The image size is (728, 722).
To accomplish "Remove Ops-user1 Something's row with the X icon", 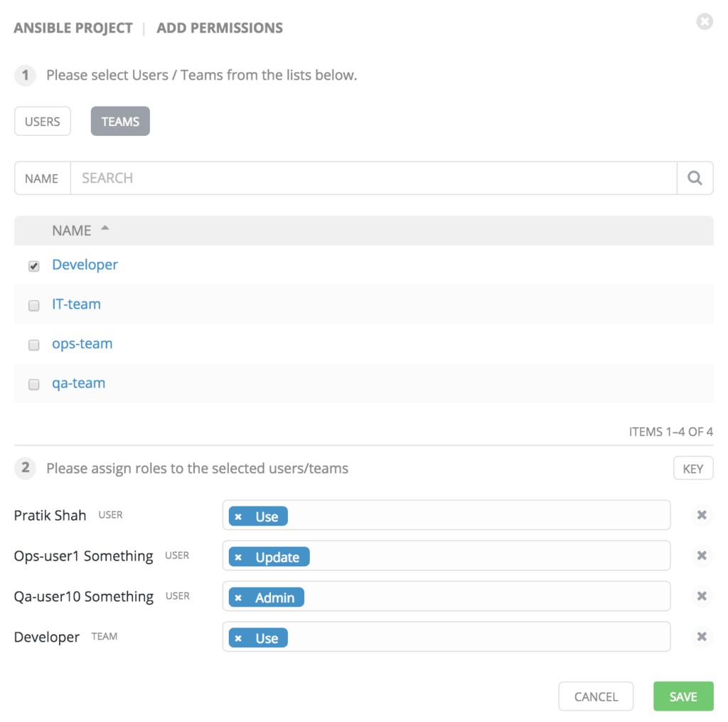I will click(x=702, y=556).
